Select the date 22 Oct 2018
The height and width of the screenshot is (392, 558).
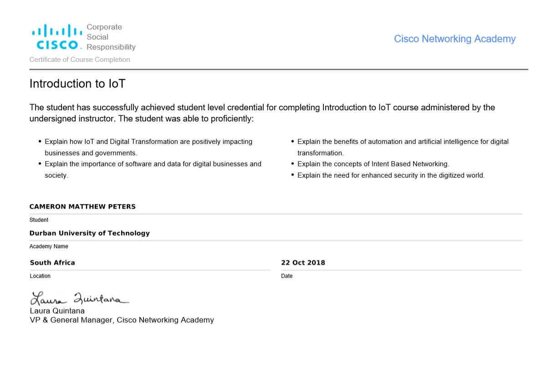303,263
